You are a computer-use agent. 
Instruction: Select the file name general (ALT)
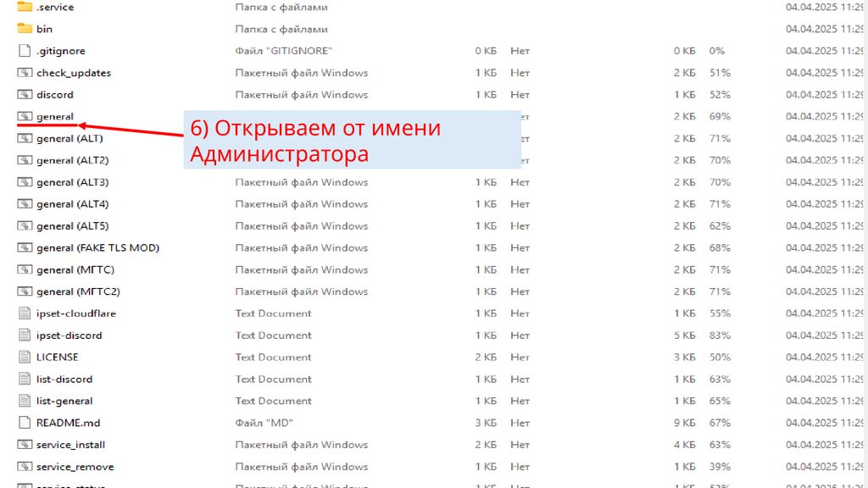pos(70,138)
